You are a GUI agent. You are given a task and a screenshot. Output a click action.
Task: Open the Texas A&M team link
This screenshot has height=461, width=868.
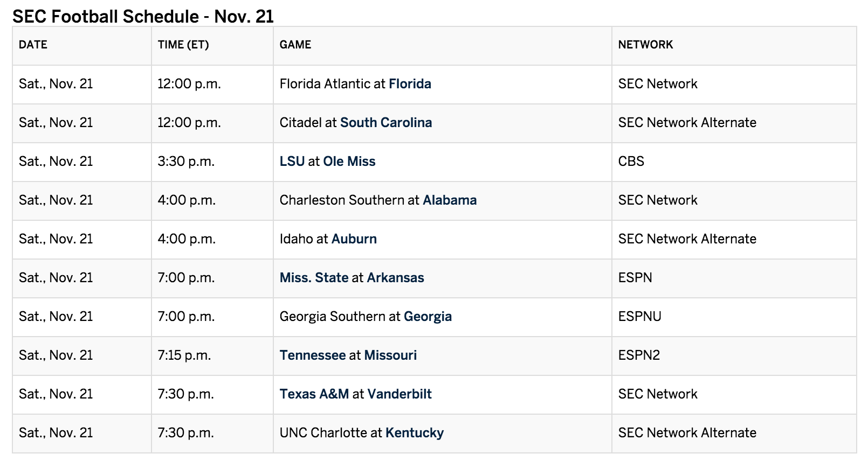314,394
